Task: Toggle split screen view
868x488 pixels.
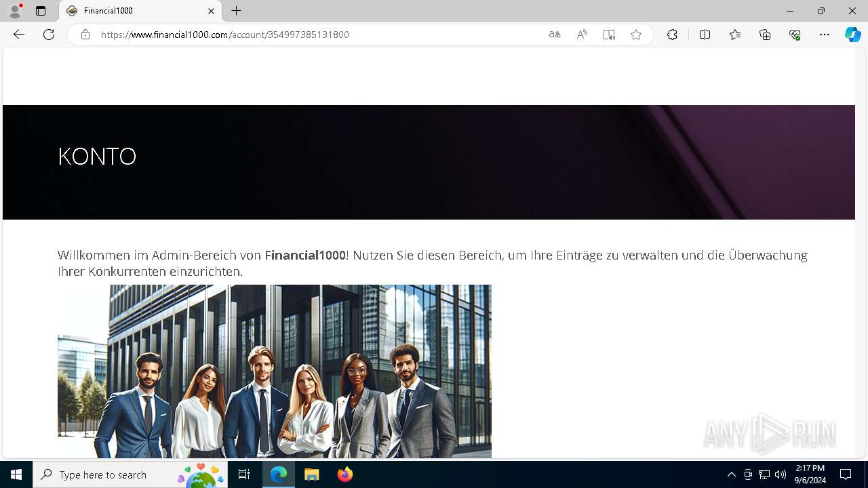Action: tap(705, 35)
